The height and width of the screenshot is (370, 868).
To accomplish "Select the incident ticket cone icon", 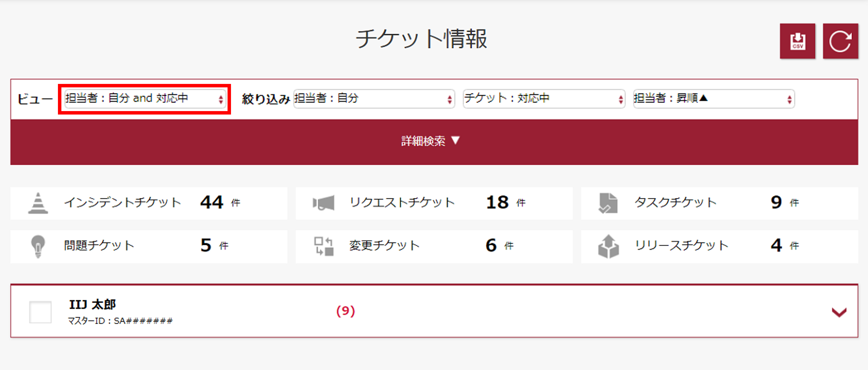I will 38,203.
